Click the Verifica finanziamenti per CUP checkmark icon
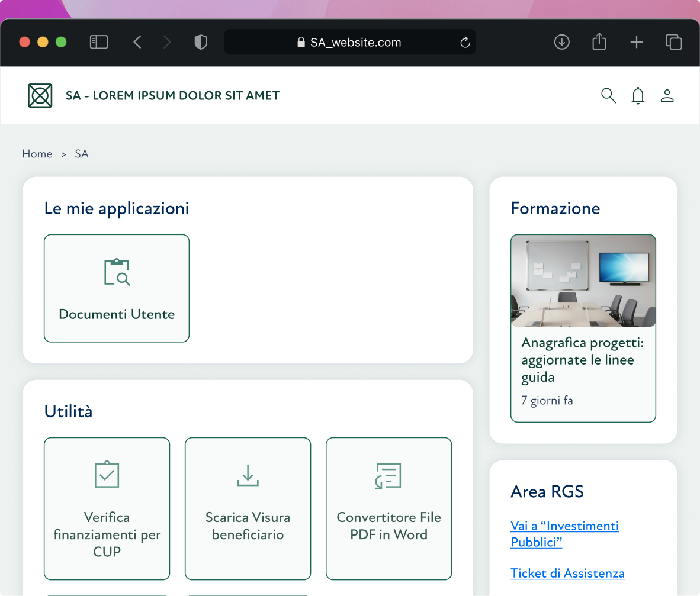This screenshot has height=596, width=700. (x=107, y=475)
